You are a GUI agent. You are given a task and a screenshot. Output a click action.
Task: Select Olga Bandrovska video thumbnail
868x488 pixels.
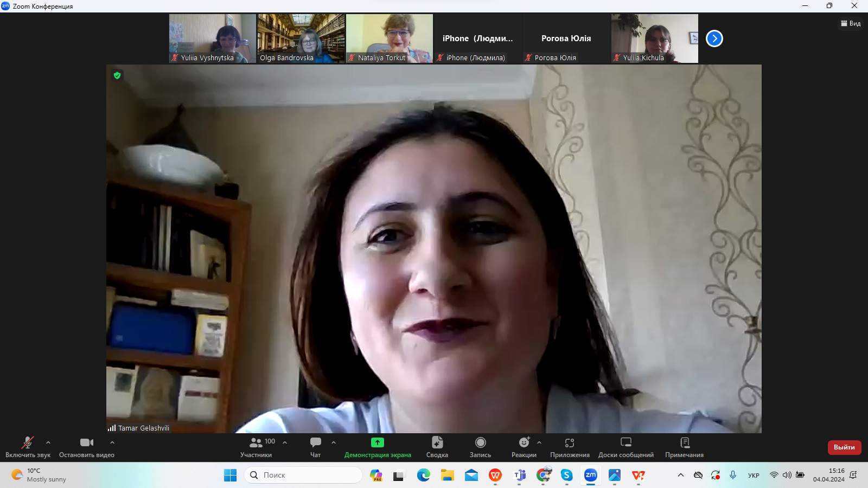coord(301,38)
